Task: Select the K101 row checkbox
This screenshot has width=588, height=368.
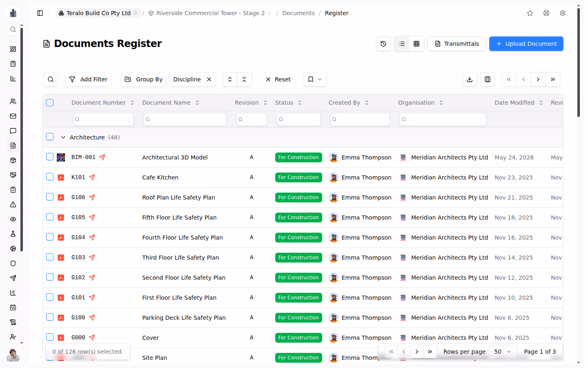Action: [50, 177]
